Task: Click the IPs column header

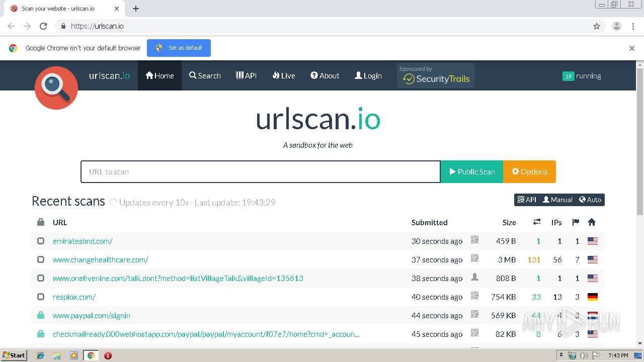Action: [x=556, y=222]
